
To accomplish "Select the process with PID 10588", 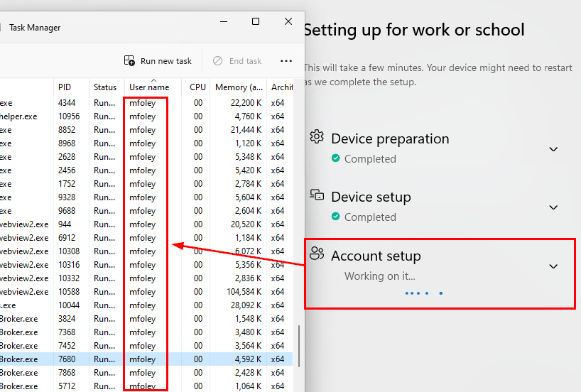I will click(x=142, y=292).
